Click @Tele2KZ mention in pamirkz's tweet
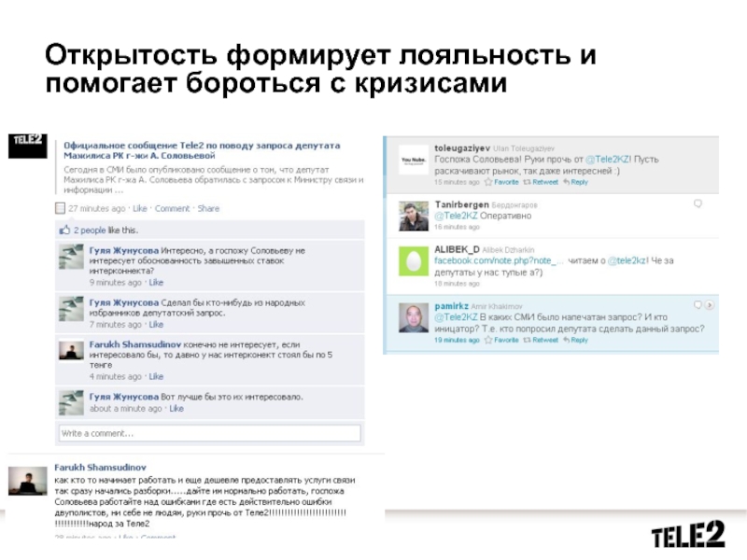The image size is (747, 560). (456, 317)
